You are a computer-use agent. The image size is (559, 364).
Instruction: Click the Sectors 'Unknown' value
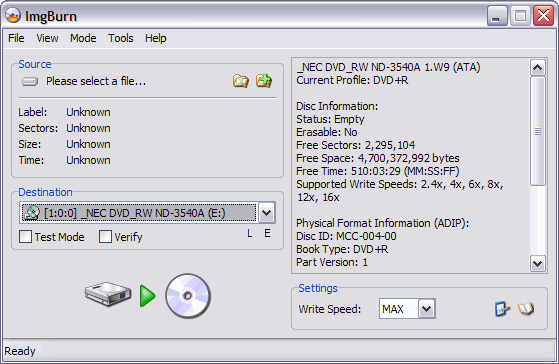(88, 128)
